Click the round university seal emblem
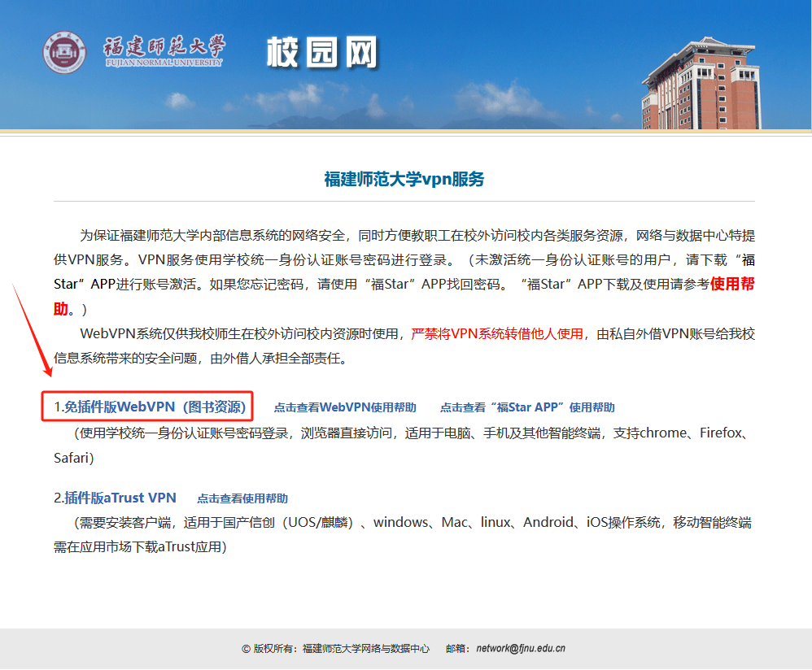The height and width of the screenshot is (670, 812). coord(64,53)
